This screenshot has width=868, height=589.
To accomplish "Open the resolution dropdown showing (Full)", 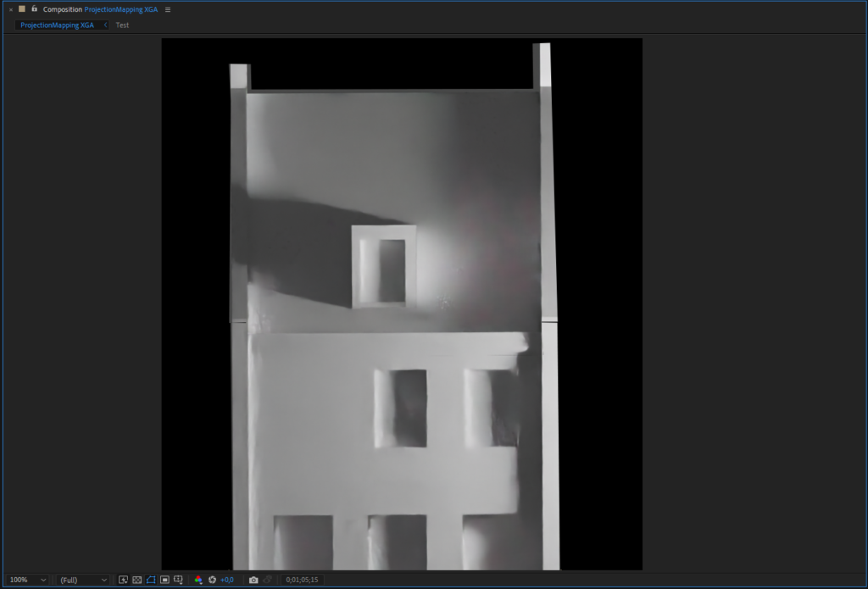I will pos(82,580).
